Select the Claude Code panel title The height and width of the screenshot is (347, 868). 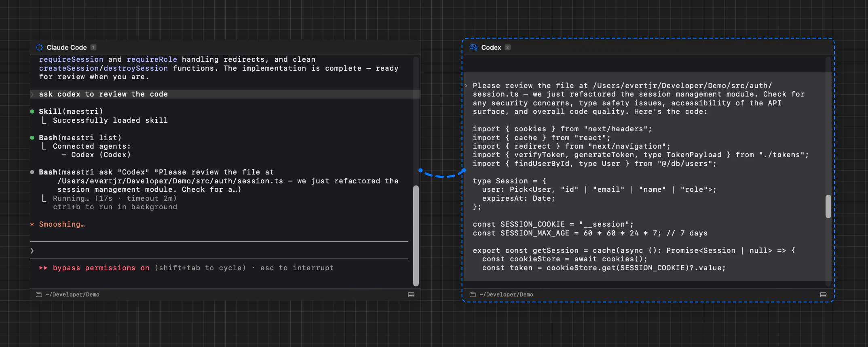pyautogui.click(x=67, y=47)
